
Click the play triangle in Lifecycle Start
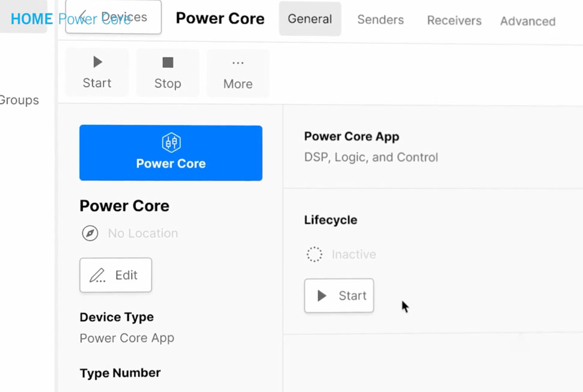pos(322,296)
